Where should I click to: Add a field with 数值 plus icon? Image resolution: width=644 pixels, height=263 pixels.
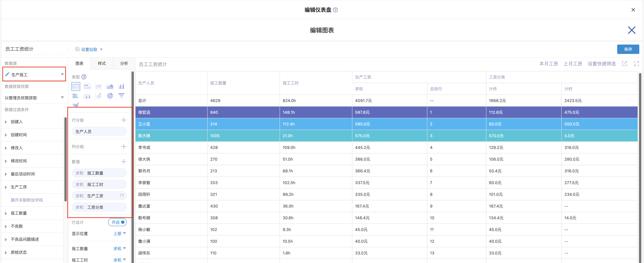[x=124, y=162]
